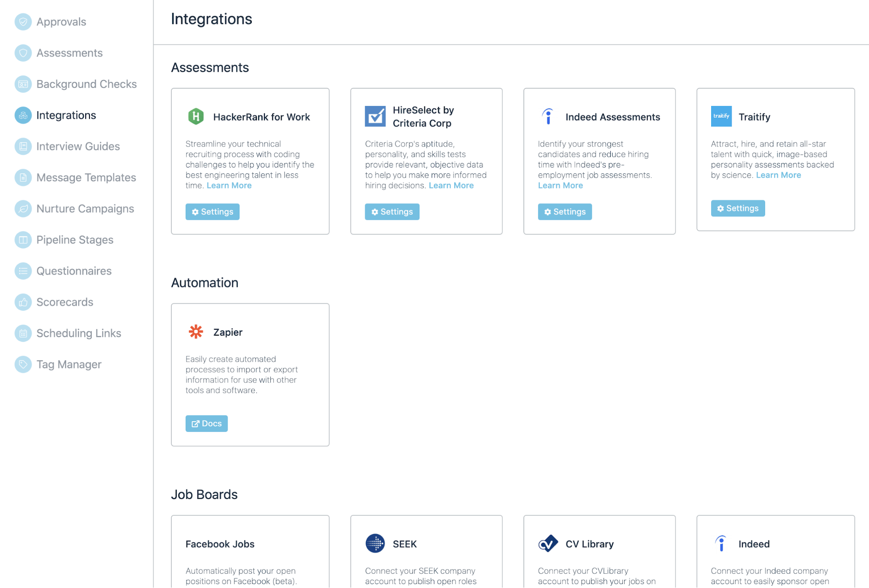
Task: Open Indeed Assessments Settings button
Action: 565,212
